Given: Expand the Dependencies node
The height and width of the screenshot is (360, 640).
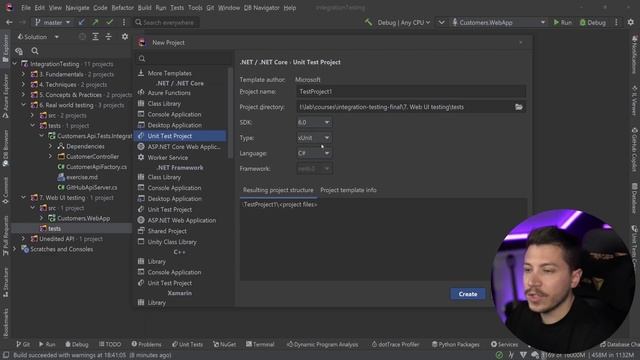Looking at the screenshot, I should 50,146.
